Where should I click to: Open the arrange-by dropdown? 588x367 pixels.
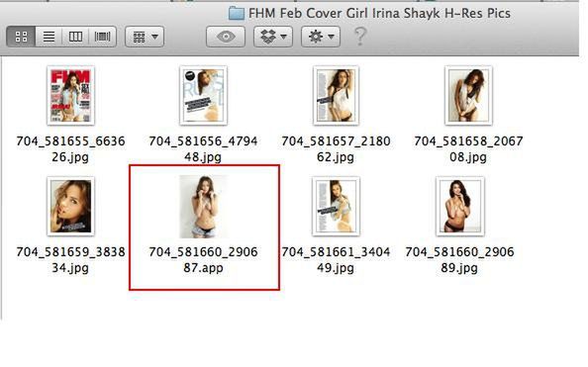(145, 37)
